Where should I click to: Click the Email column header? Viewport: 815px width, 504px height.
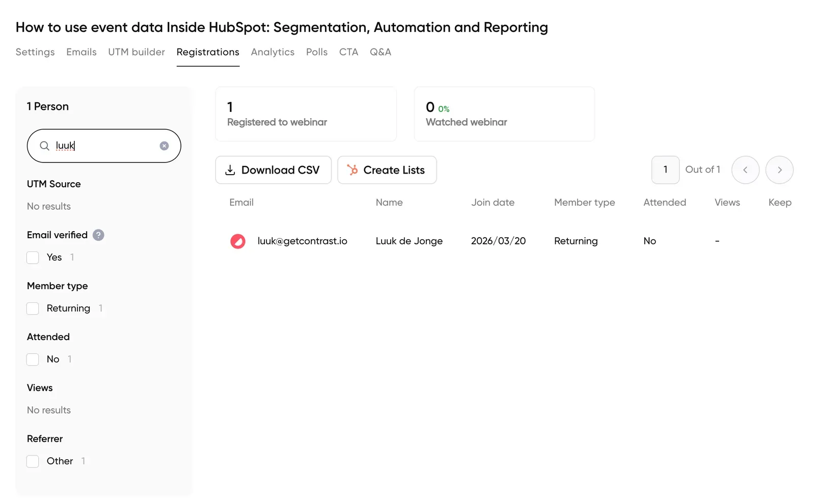coord(241,203)
